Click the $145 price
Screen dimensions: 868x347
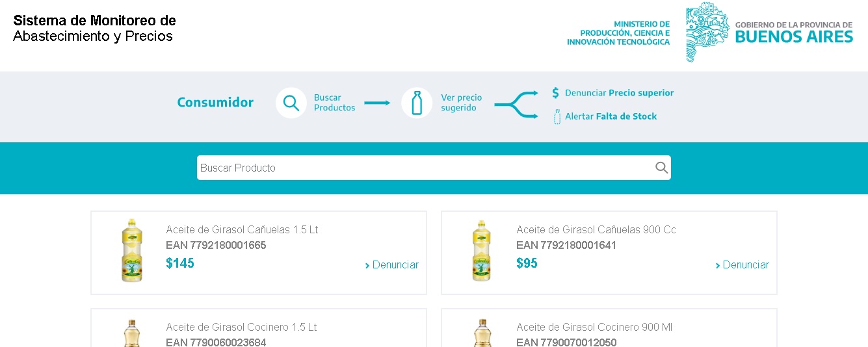[180, 263]
